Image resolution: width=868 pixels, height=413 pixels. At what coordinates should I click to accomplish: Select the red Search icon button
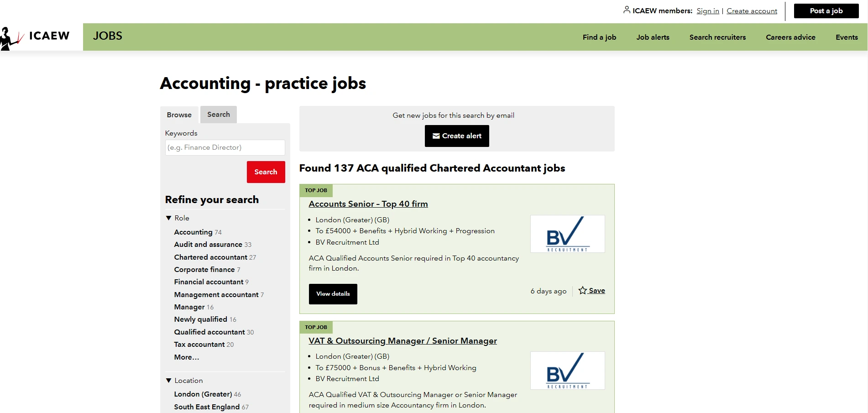pyautogui.click(x=266, y=172)
